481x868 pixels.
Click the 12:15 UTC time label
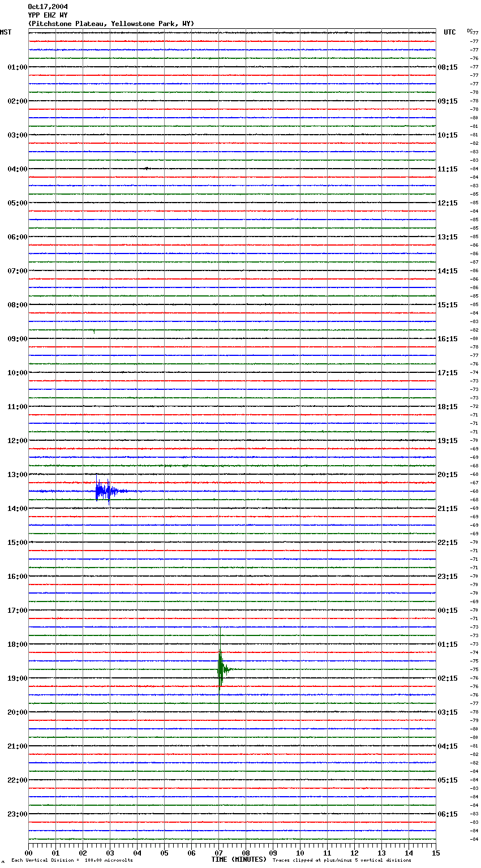click(448, 203)
